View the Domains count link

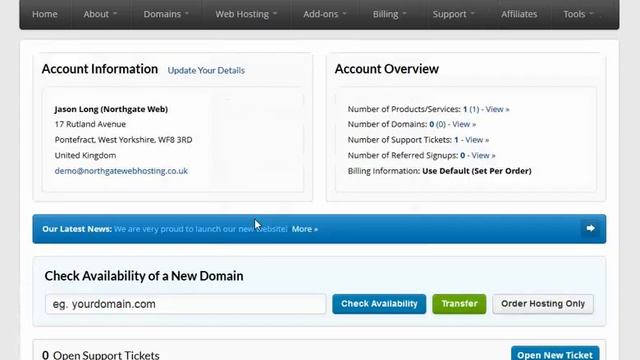click(x=464, y=124)
